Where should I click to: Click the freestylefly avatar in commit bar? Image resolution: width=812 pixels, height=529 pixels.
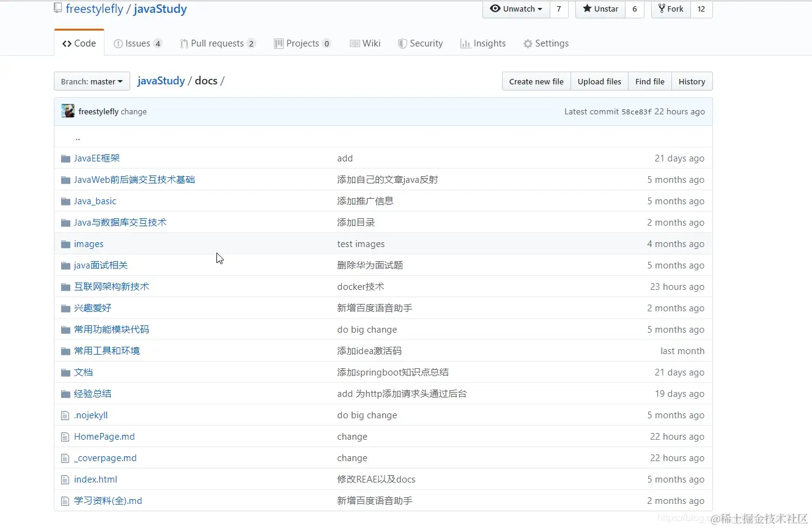[x=68, y=111]
